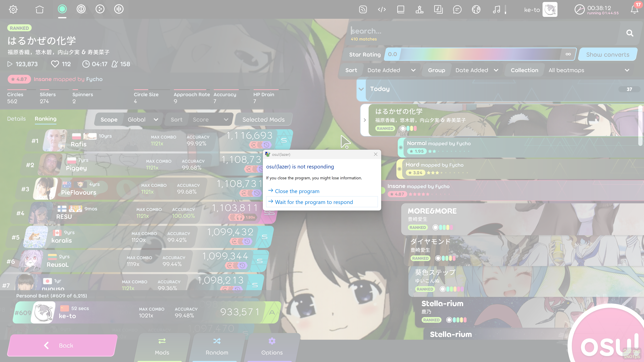Switch to the Details tab
Screen dimensions: 644x362
pyautogui.click(x=16, y=119)
